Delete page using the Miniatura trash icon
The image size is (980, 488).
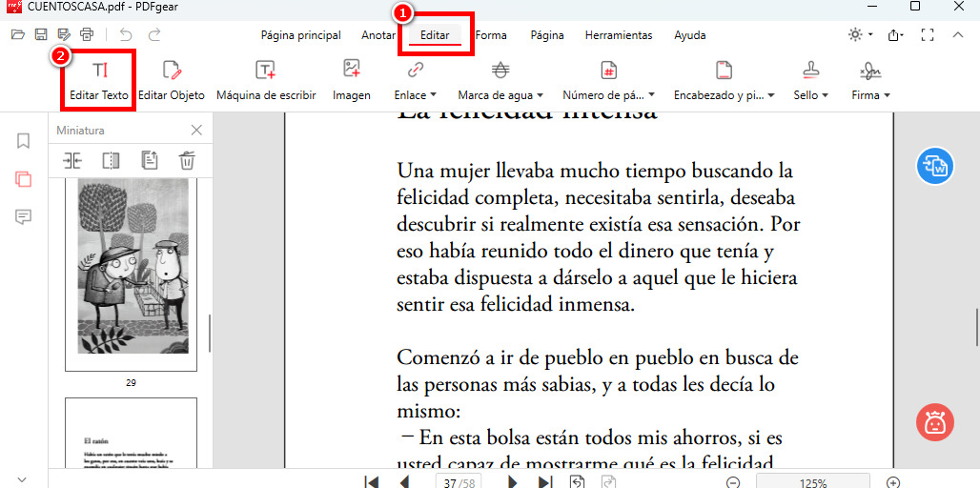click(x=187, y=160)
